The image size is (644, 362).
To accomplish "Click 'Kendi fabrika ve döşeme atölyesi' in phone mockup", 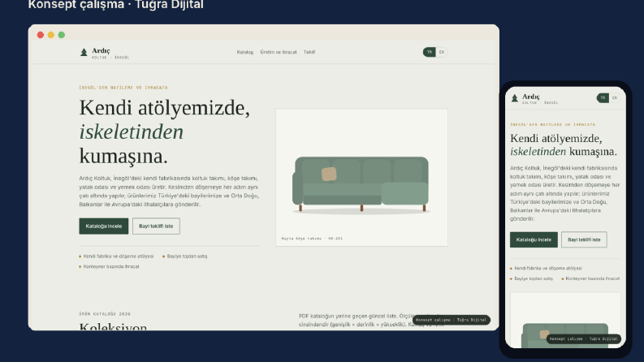I will point(548,268).
